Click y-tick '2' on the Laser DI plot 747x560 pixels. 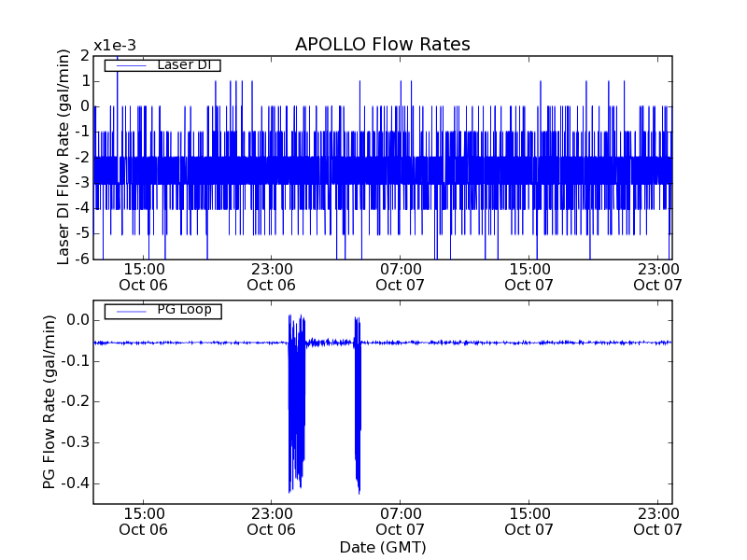click(85, 56)
